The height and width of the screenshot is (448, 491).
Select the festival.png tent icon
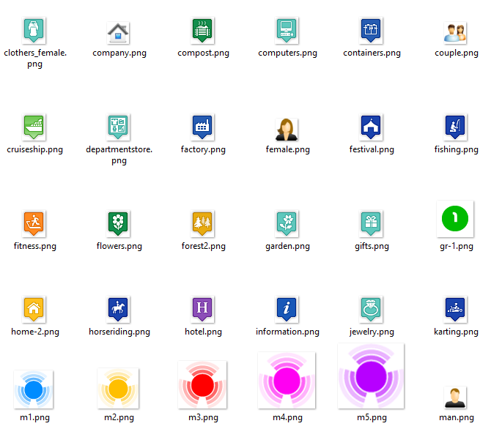pos(371,127)
